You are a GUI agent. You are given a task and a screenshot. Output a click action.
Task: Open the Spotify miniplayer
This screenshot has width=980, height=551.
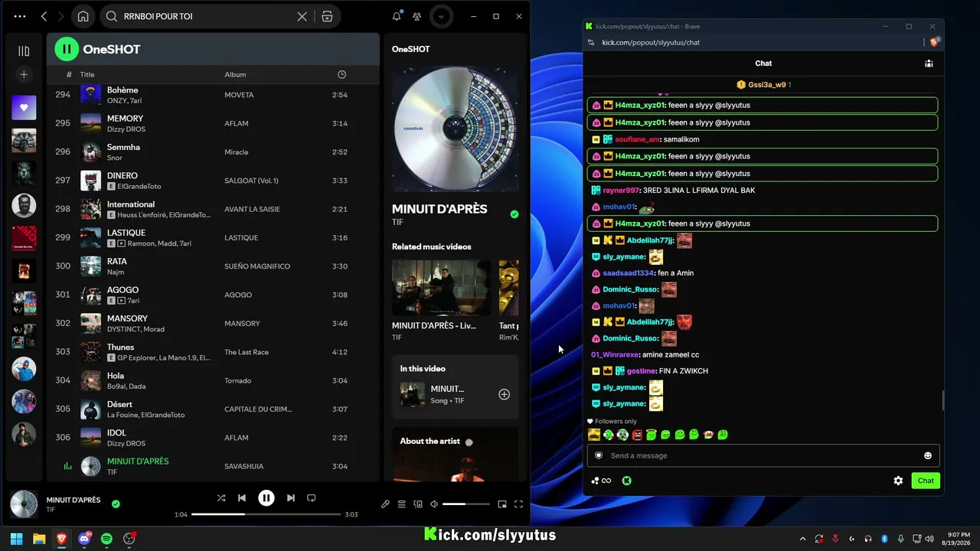tap(502, 504)
